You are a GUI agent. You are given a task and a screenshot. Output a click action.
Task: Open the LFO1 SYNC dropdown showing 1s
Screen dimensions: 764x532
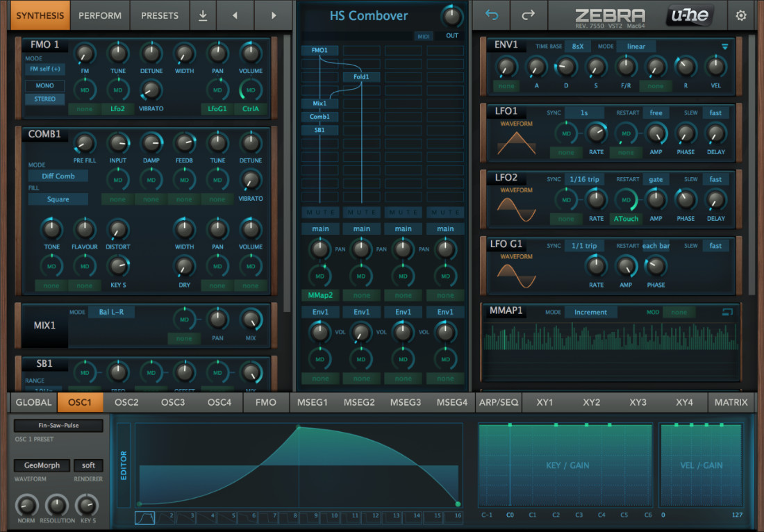[x=583, y=113]
